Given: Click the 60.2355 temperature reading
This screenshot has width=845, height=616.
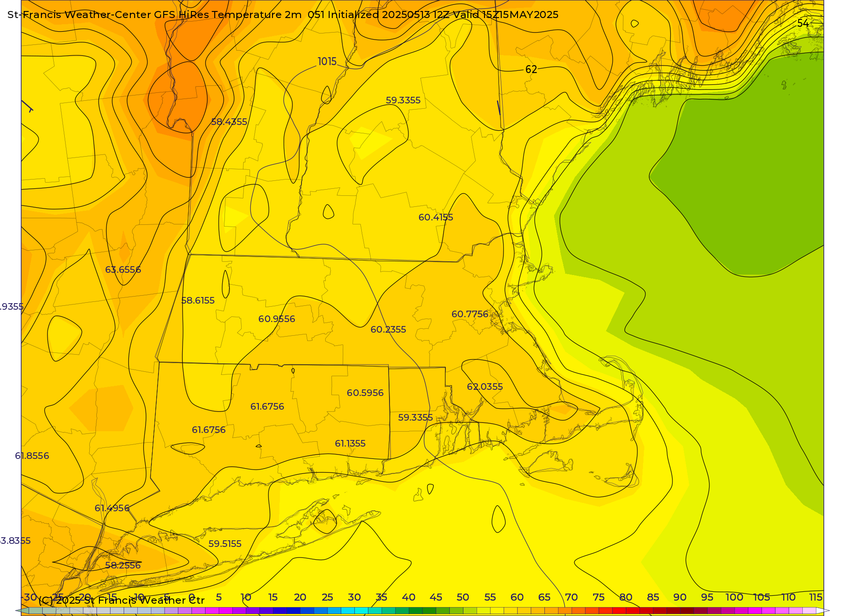Looking at the screenshot, I should click(x=388, y=330).
